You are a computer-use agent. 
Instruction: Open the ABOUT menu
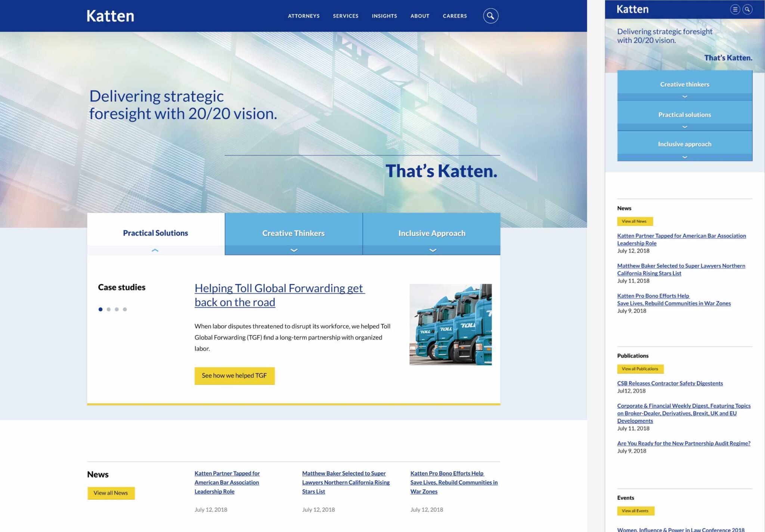pyautogui.click(x=420, y=16)
